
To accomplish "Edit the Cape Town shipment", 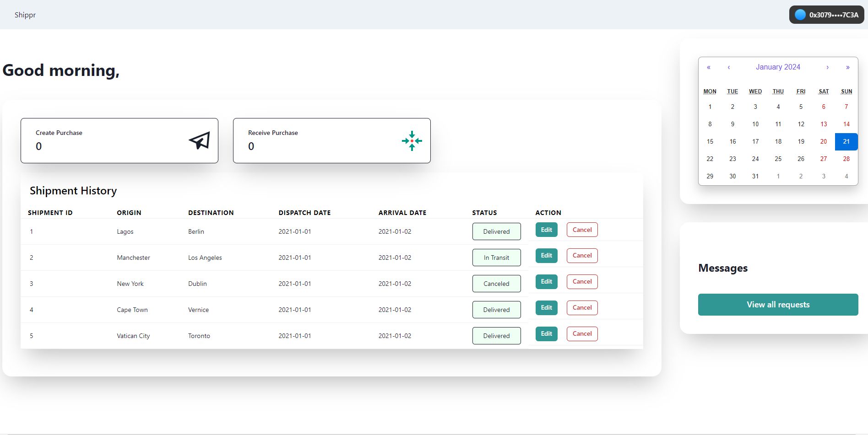I will tap(547, 307).
